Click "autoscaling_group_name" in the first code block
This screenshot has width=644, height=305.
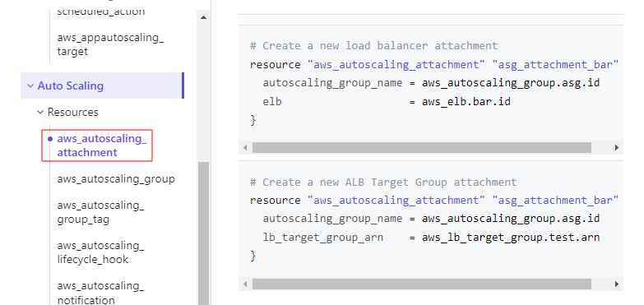point(332,83)
